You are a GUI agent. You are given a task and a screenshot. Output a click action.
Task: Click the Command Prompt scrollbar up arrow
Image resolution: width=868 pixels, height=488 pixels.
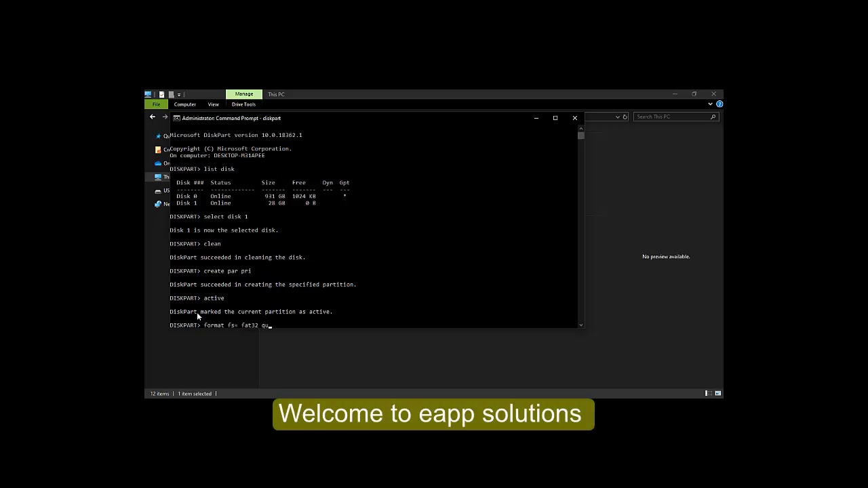pyautogui.click(x=580, y=128)
